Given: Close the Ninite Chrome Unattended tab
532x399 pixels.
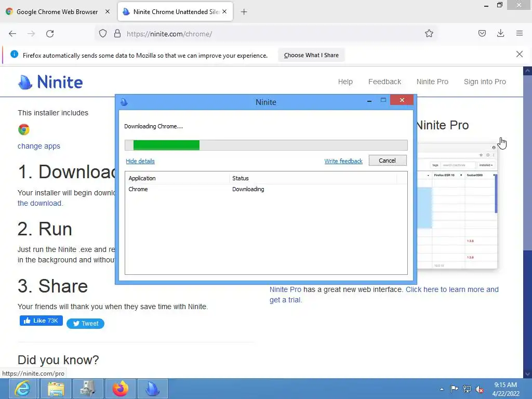Looking at the screenshot, I should pyautogui.click(x=224, y=11).
